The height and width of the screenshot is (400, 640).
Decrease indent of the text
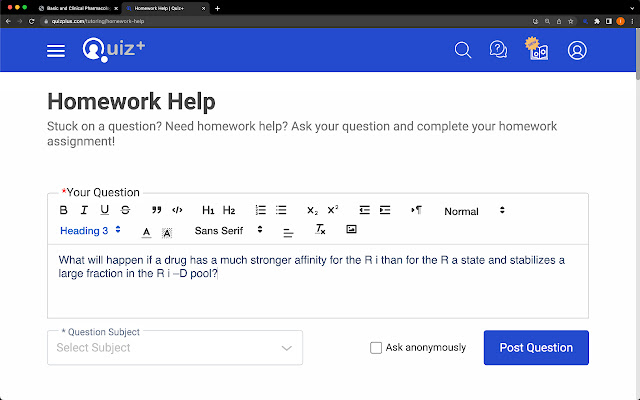click(364, 210)
